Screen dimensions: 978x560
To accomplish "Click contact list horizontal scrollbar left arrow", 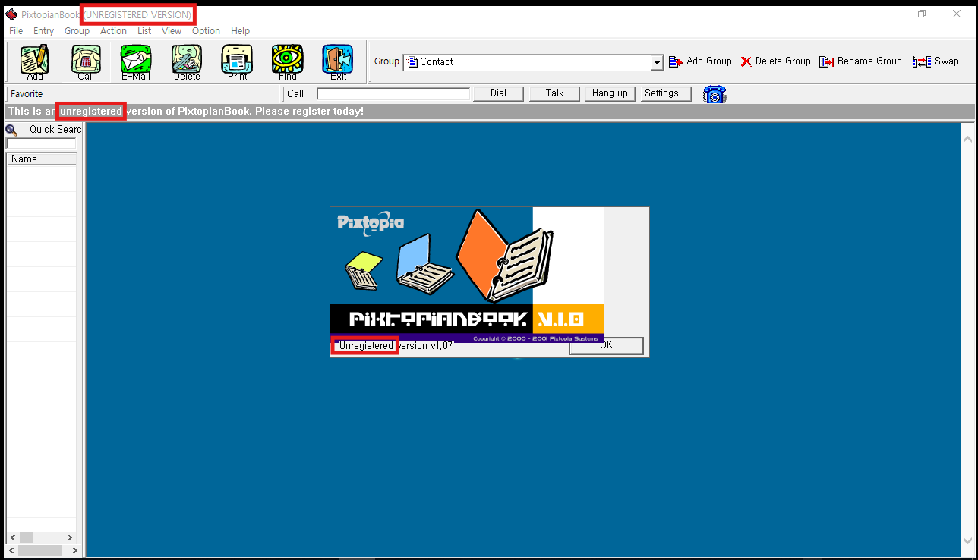I will coord(13,537).
